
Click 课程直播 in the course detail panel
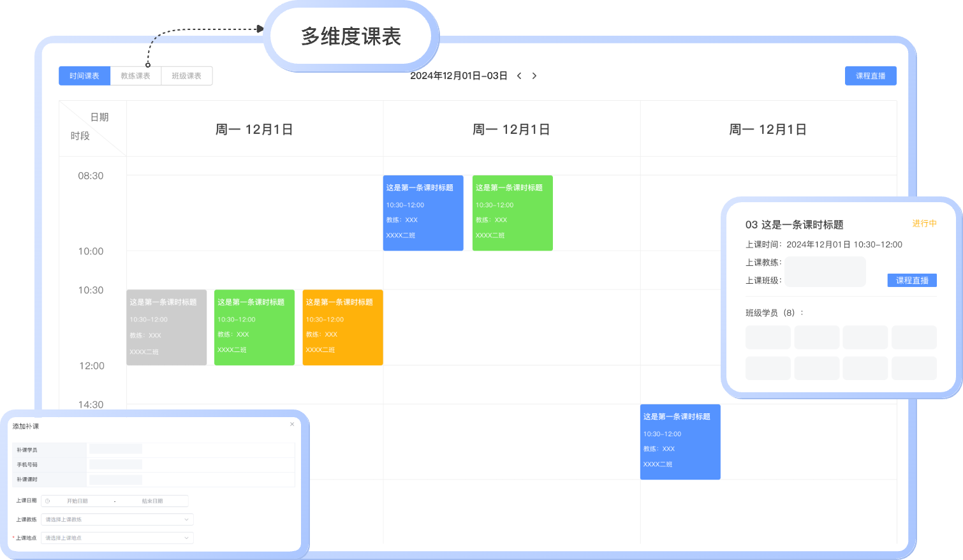[911, 280]
